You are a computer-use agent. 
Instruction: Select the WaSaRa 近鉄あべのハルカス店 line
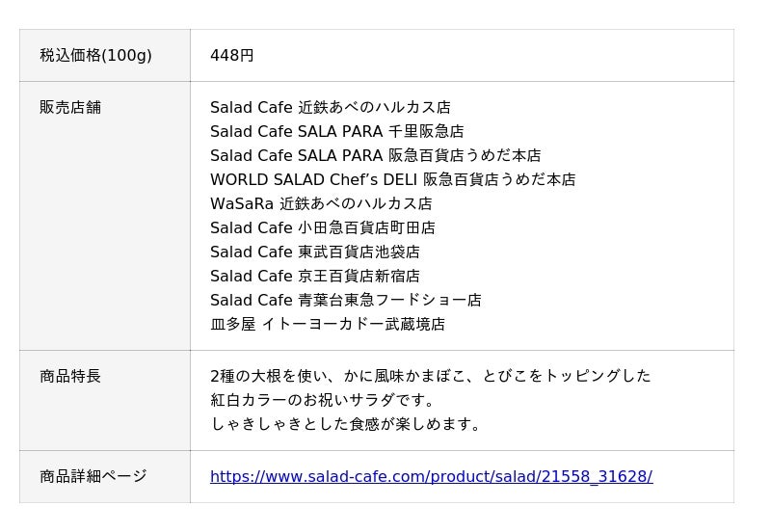321,204
